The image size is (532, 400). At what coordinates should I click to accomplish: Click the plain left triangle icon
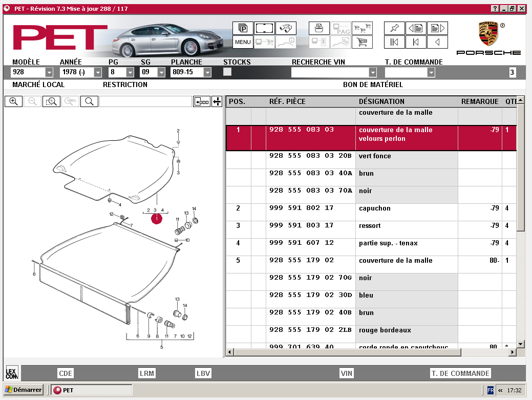point(437,42)
